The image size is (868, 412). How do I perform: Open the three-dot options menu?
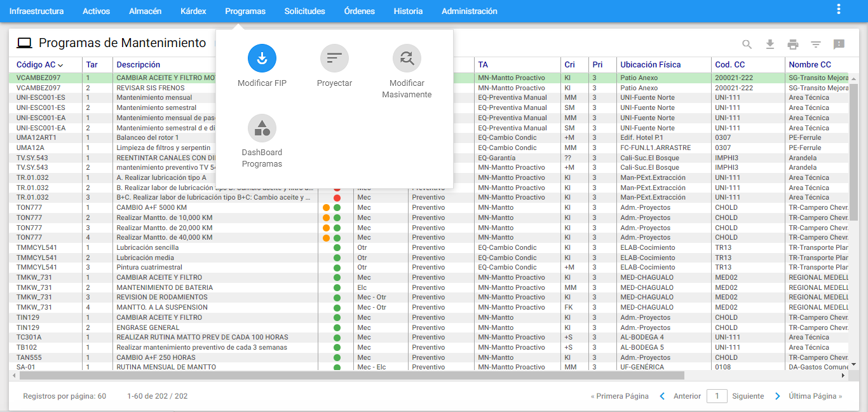(839, 10)
